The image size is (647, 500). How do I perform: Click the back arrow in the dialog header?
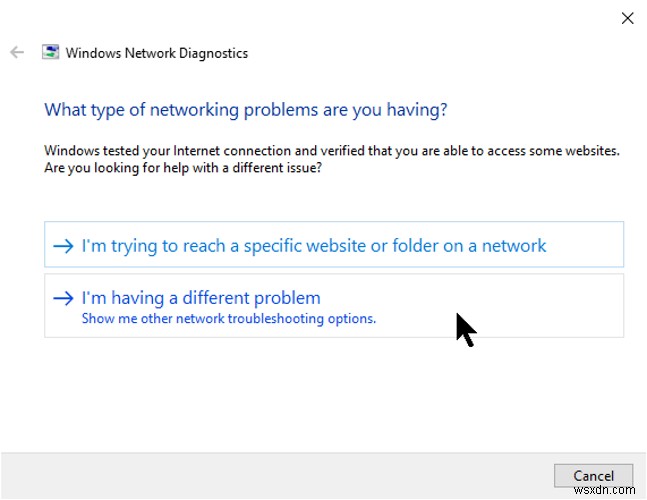[x=17, y=52]
